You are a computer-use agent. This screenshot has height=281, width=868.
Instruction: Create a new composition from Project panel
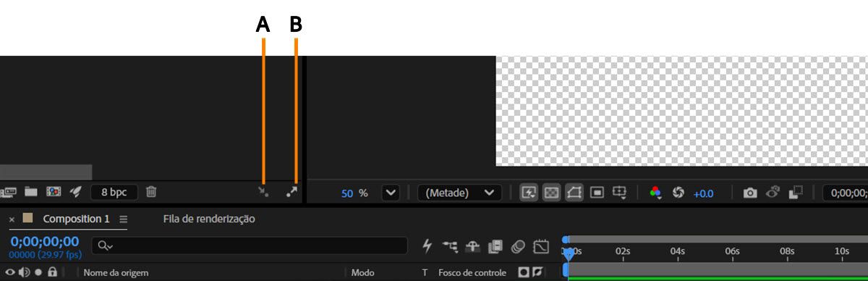pos(54,192)
